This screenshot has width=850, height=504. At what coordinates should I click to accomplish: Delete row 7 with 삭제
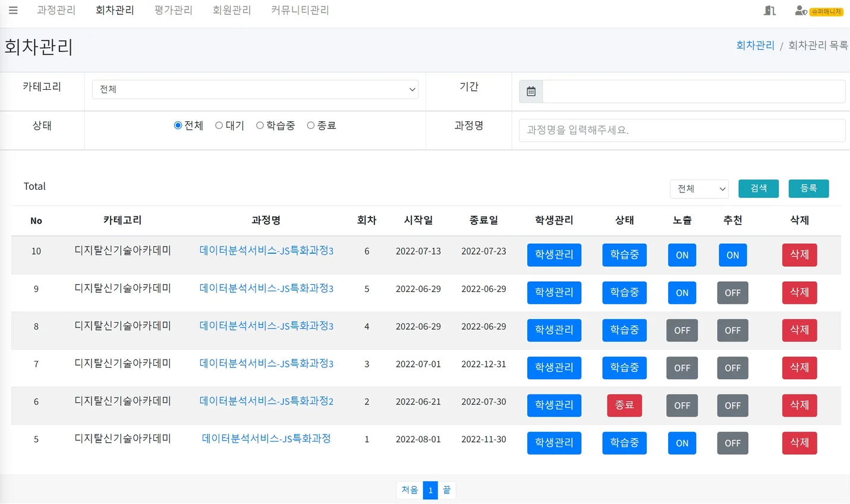(x=799, y=368)
